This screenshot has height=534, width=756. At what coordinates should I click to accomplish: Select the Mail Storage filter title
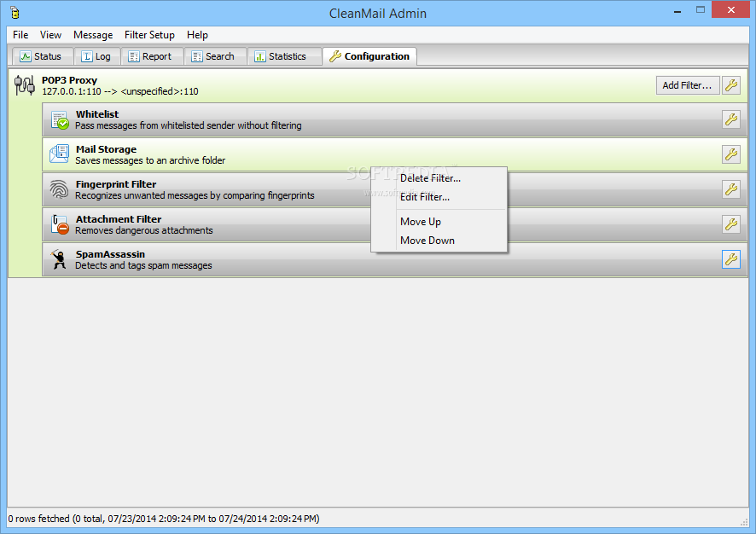point(106,149)
